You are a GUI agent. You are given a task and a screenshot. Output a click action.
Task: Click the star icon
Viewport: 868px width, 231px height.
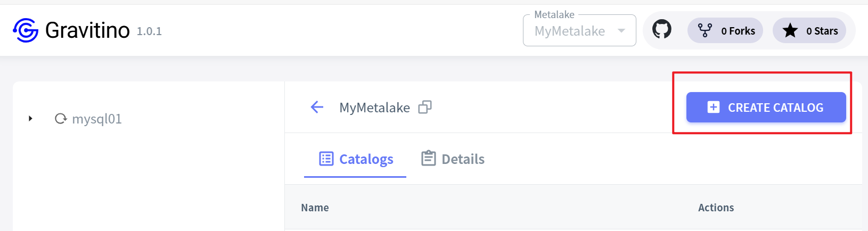(790, 31)
